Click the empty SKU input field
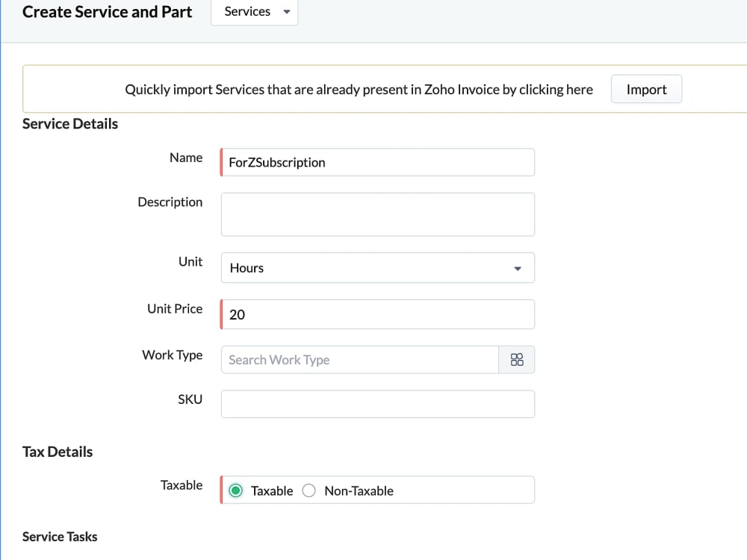The width and height of the screenshot is (747, 560). (x=377, y=404)
